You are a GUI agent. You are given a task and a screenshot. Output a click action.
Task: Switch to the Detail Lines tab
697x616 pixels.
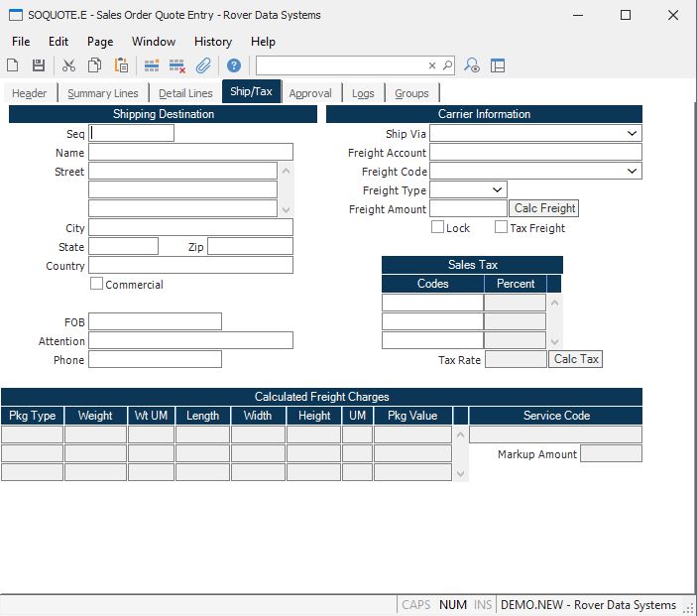click(185, 93)
